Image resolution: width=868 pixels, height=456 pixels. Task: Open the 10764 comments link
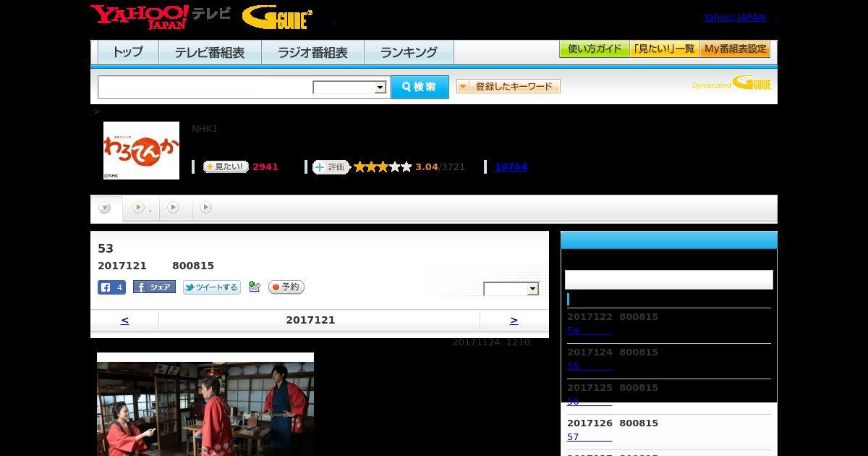[x=511, y=167]
